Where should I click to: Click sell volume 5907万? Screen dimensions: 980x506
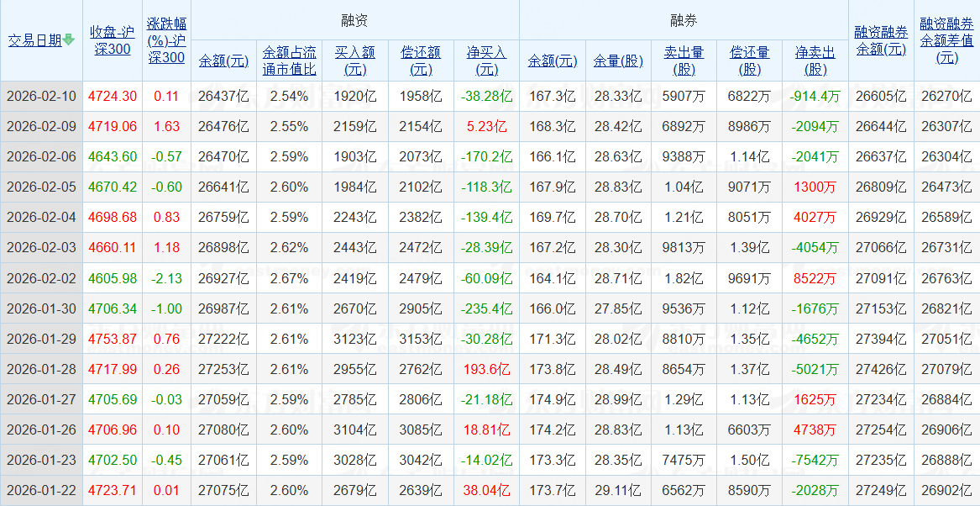683,97
